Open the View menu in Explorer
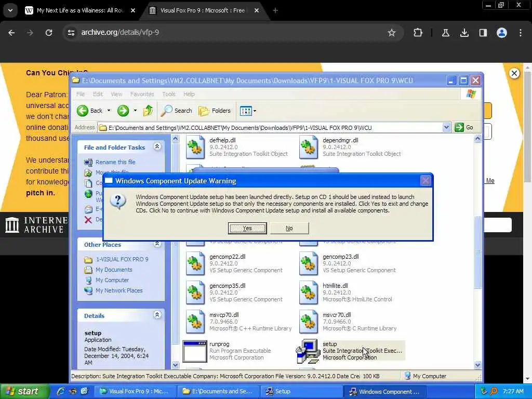The width and height of the screenshot is (532, 399). (116, 94)
